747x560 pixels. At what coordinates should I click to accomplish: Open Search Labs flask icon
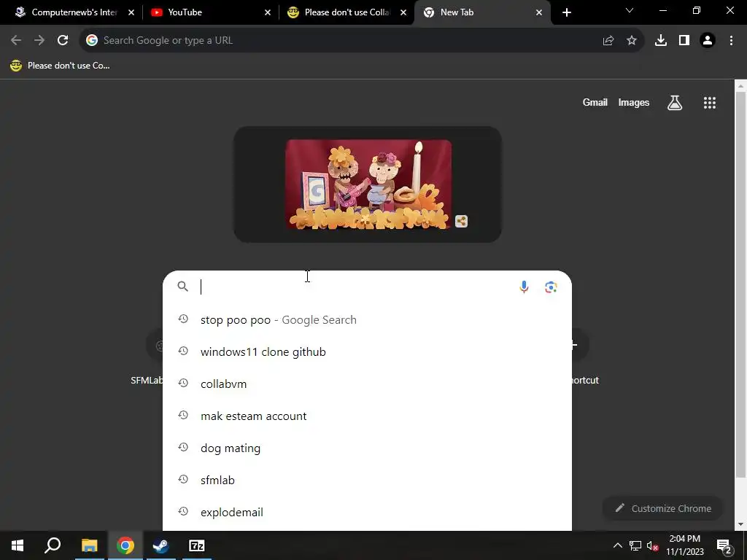675,102
